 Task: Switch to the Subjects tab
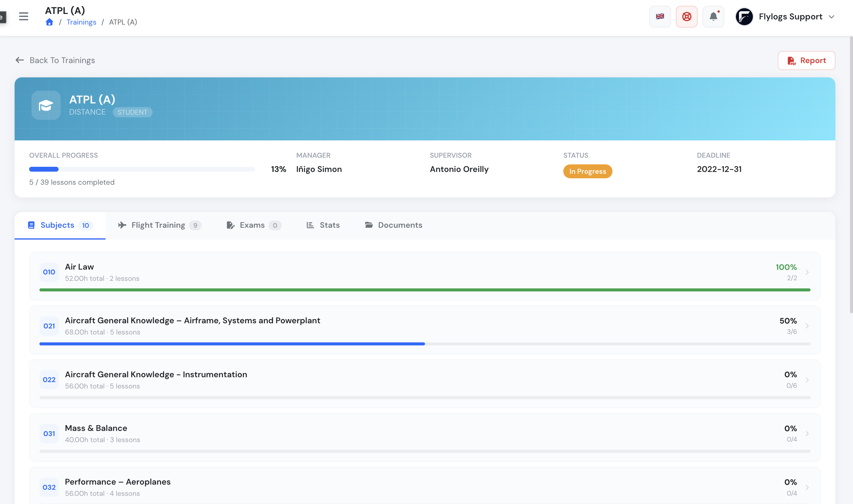pos(60,225)
